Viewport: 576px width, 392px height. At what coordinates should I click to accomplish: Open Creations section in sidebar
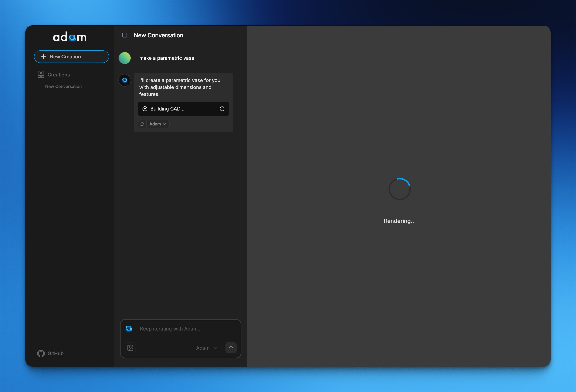point(59,75)
